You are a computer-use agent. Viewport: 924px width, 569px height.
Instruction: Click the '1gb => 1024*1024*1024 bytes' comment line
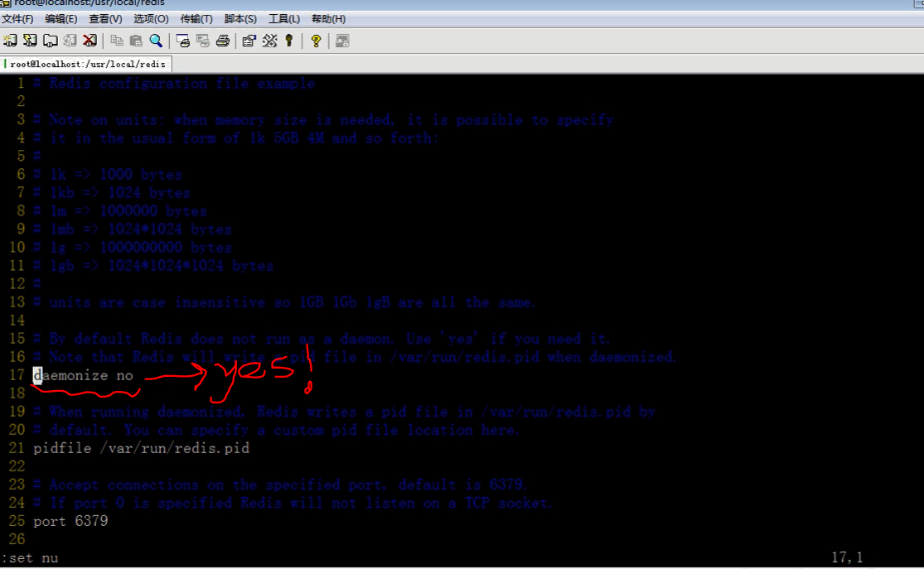(x=153, y=266)
